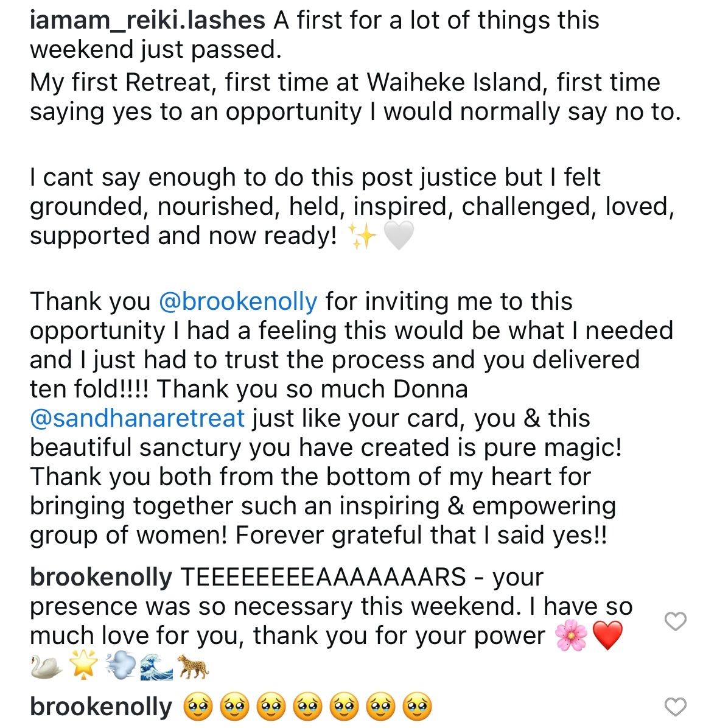Click the white swan emoji
Image resolution: width=703 pixels, height=728 pixels.
pyautogui.click(x=46, y=666)
